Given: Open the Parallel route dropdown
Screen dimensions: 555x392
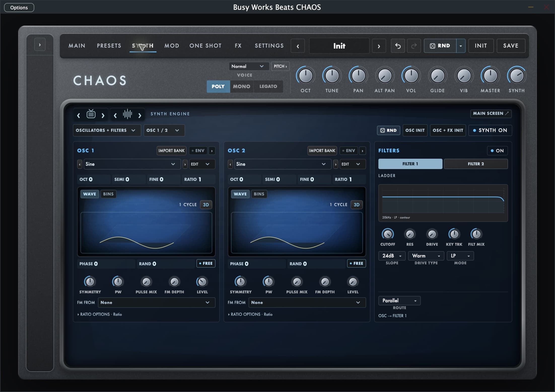Looking at the screenshot, I should (399, 301).
